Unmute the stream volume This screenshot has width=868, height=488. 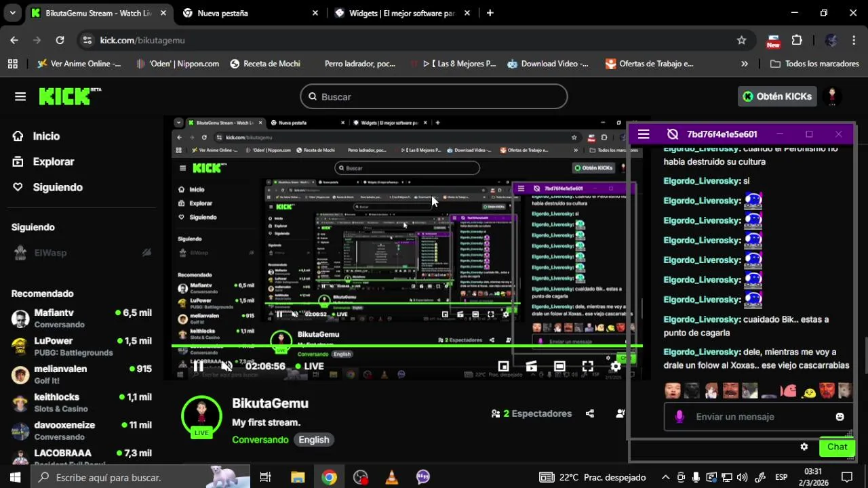(226, 366)
